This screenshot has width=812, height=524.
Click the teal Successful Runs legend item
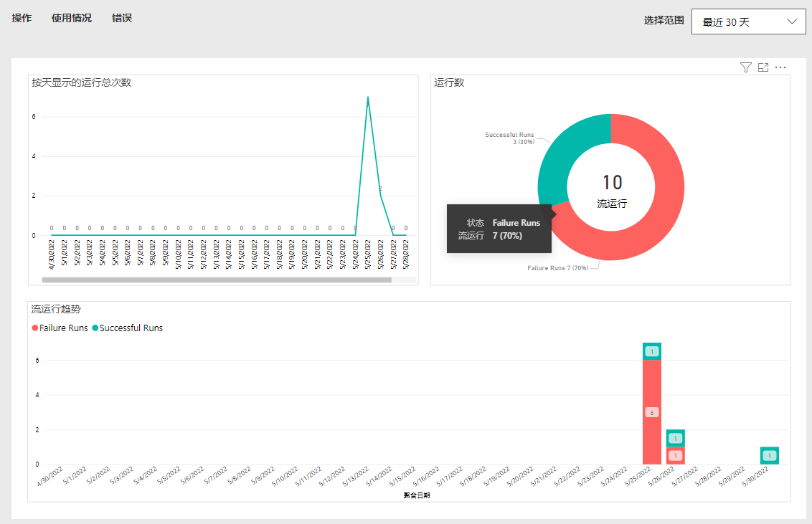[128, 328]
